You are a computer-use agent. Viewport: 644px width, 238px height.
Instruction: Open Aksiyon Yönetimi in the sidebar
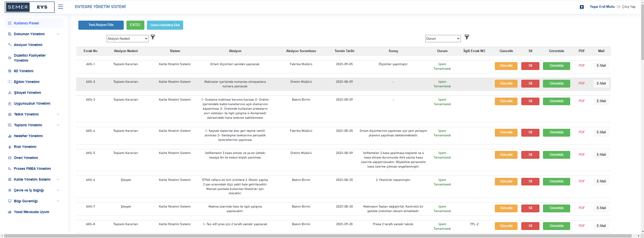click(x=28, y=45)
